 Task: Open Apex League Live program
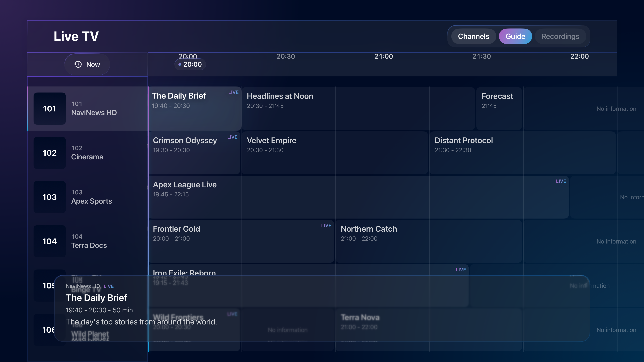point(359,197)
